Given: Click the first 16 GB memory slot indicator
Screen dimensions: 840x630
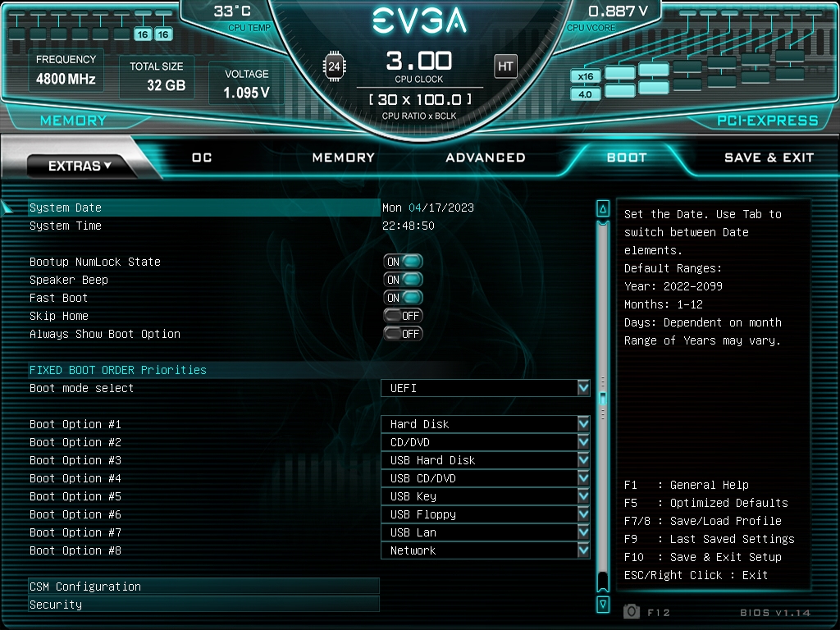Looking at the screenshot, I should (143, 34).
